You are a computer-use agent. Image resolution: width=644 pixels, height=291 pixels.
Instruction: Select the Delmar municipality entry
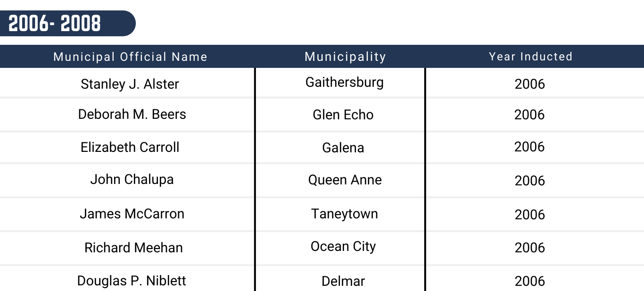point(343,281)
